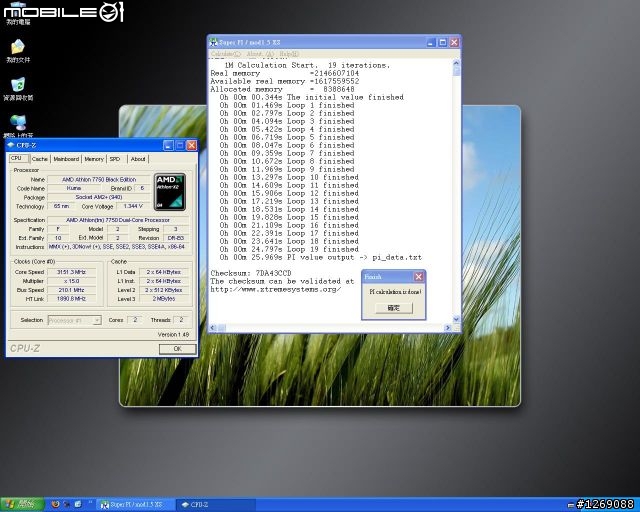640x512 pixels.
Task: Click Super PI vertical scrollbar thumb
Action: click(x=456, y=72)
